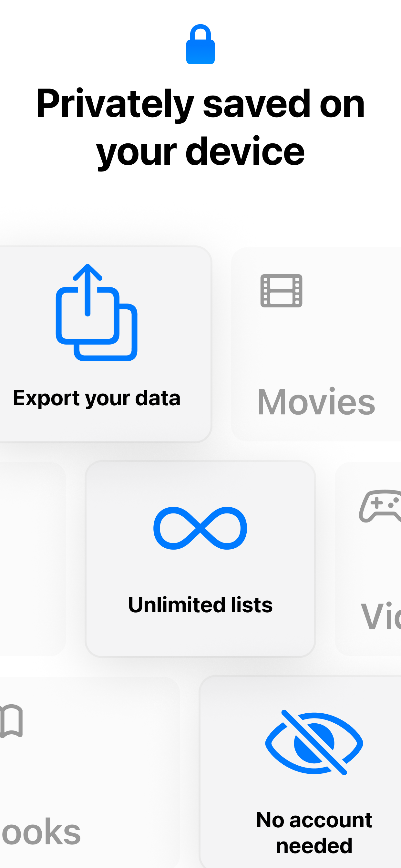The image size is (401, 868).
Task: Click the game controller icon
Action: coord(380,506)
